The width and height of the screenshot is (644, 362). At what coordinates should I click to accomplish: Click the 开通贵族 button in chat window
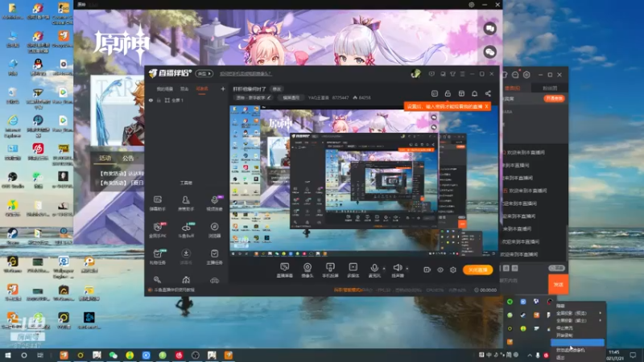pyautogui.click(x=554, y=98)
